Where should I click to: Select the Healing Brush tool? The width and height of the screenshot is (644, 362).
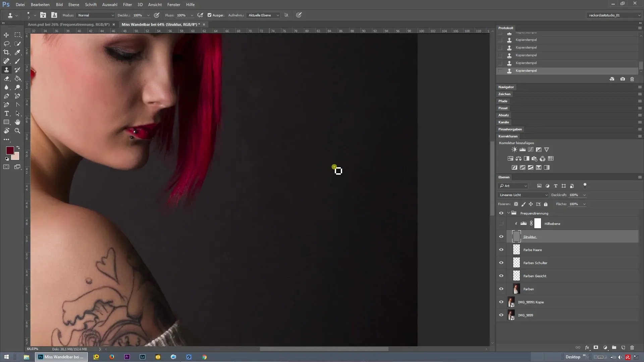(x=6, y=61)
